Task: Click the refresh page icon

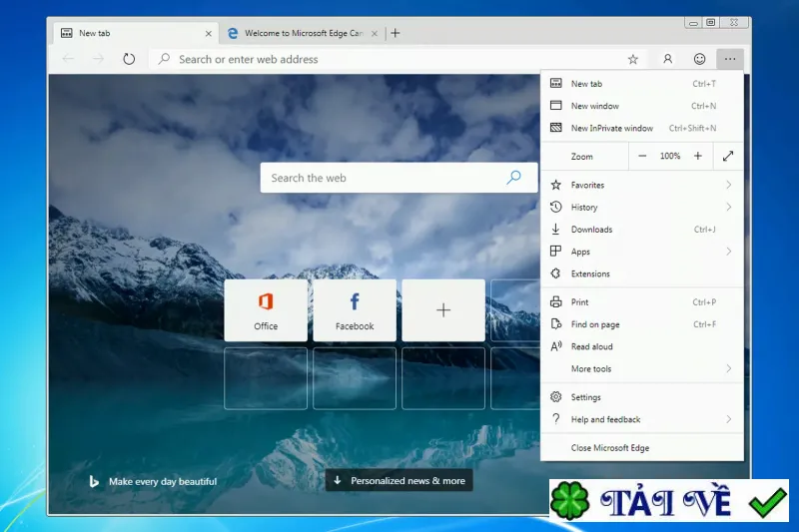Action: click(129, 59)
